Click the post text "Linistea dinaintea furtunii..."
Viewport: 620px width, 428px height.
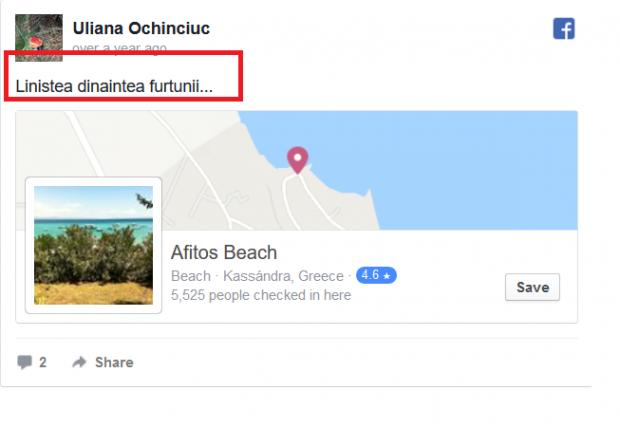[114, 86]
